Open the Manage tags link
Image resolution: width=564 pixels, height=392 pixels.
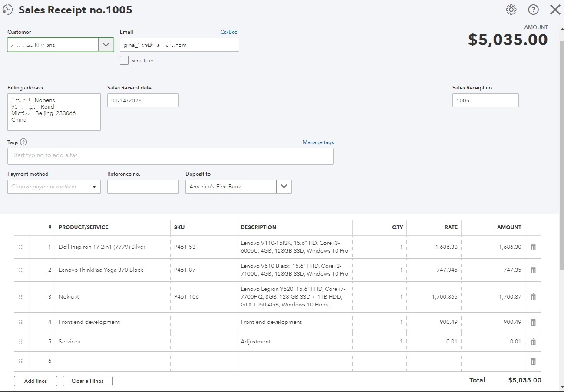pos(318,142)
